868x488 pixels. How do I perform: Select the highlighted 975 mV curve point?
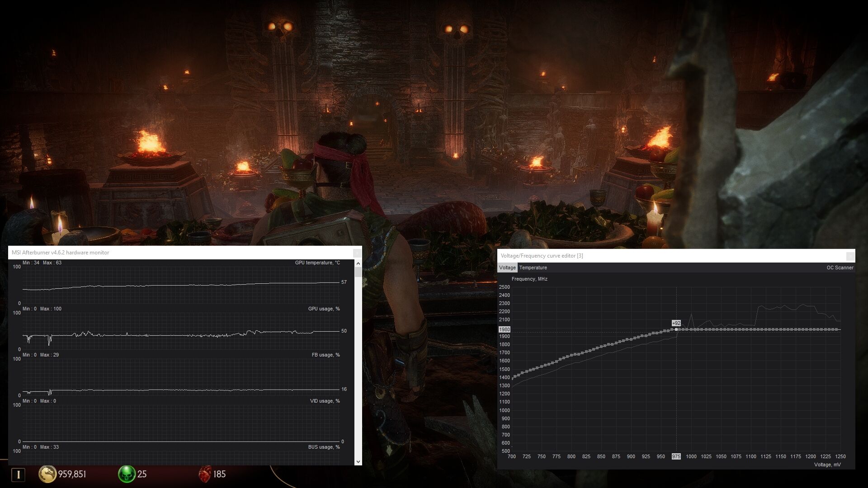click(x=676, y=329)
